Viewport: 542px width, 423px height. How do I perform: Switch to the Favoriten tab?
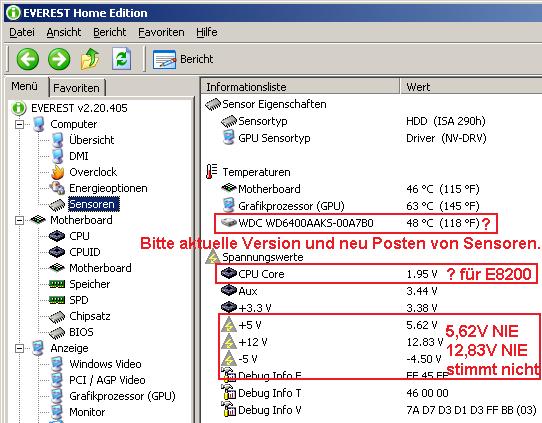pos(76,88)
